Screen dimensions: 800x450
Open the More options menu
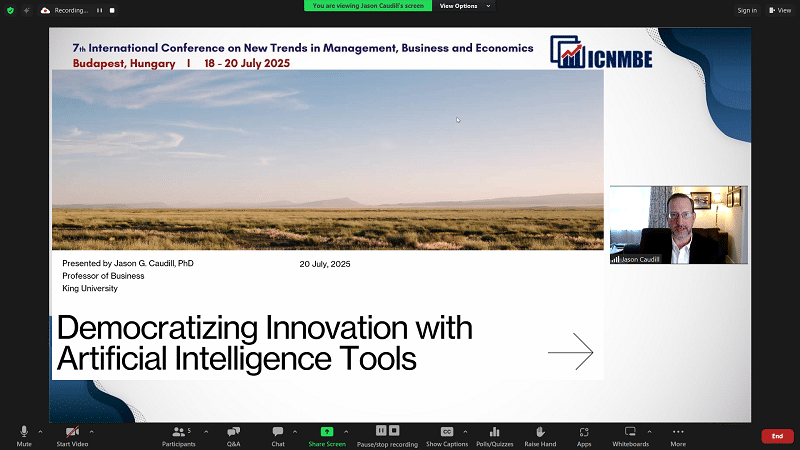tap(678, 432)
